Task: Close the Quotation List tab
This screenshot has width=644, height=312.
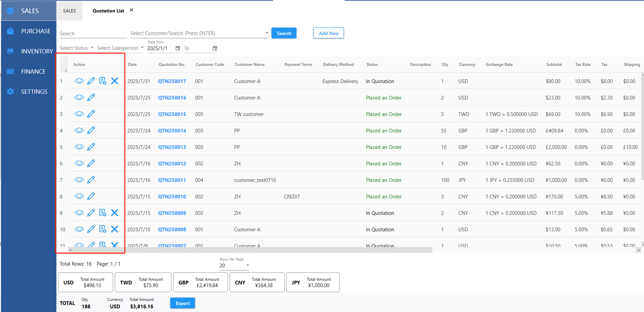Action: 132,10
